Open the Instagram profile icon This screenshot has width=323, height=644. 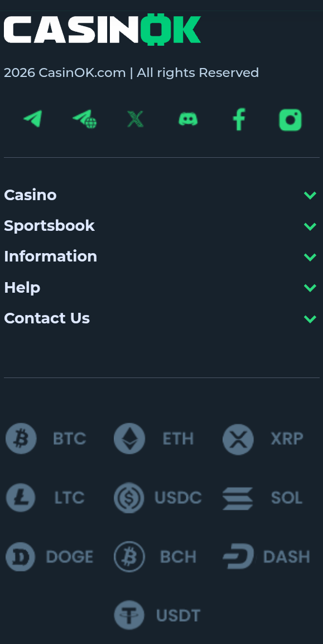pos(290,119)
